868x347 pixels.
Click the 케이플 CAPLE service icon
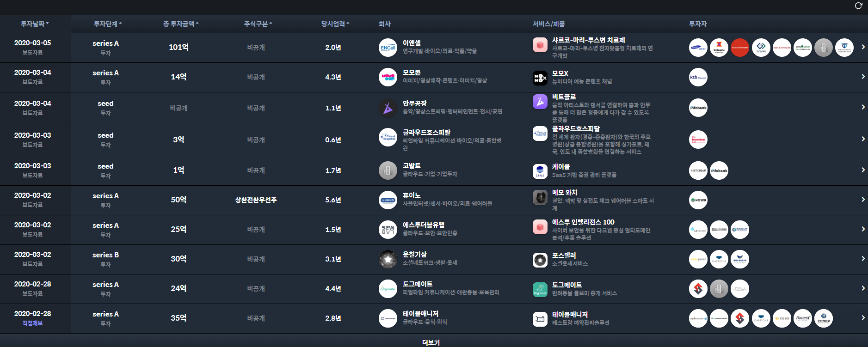[540, 171]
